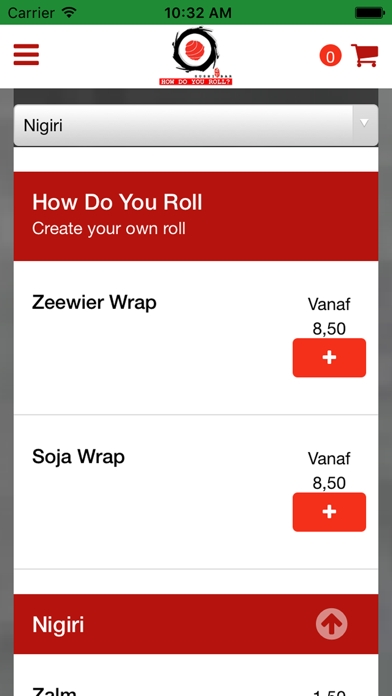Screen dimensions: 392x696
Task: Open the hamburger menu
Action: pos(26,55)
